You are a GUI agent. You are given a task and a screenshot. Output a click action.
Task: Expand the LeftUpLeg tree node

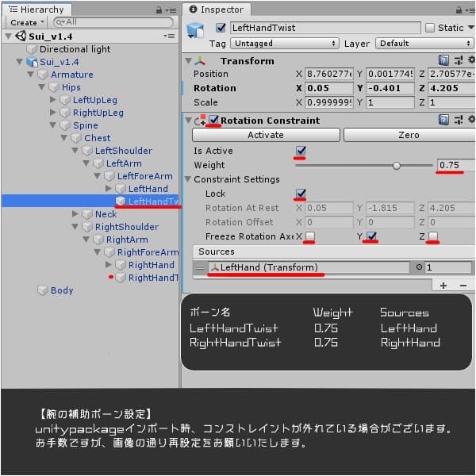(x=53, y=100)
